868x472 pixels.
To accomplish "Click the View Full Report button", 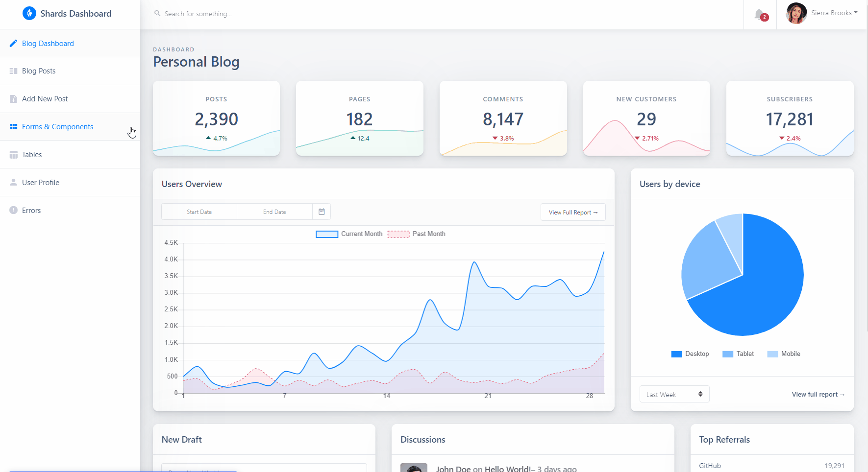I will tap(573, 212).
